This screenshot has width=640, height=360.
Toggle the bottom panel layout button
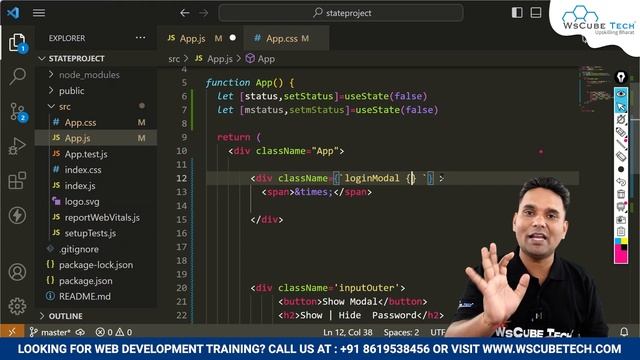536,13
